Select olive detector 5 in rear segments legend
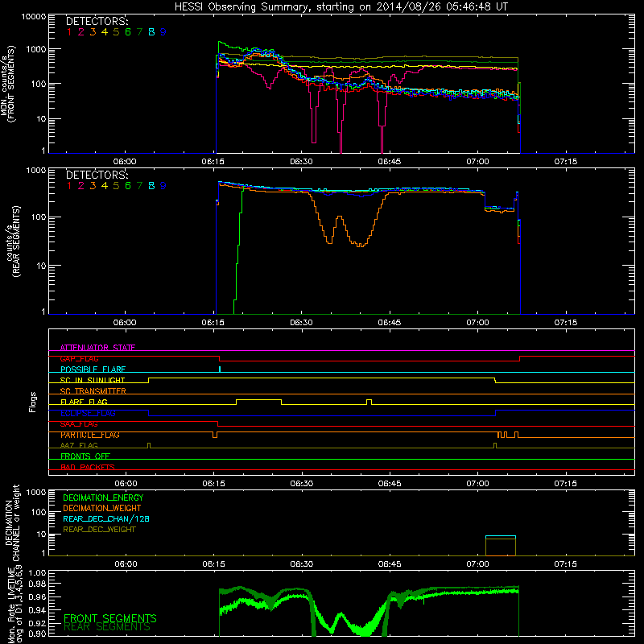 click(116, 186)
